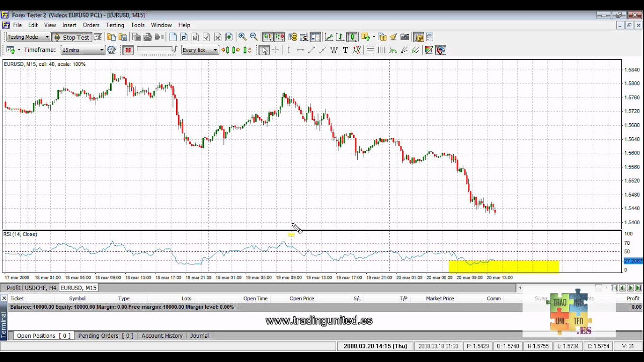
Task: Click the camera screenshot icon
Action: 405,37
